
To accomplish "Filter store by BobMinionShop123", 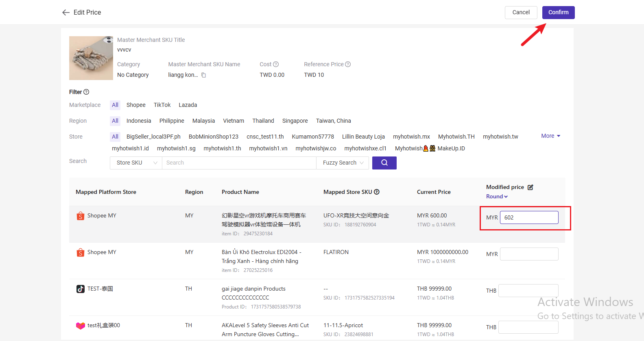I will tap(214, 137).
